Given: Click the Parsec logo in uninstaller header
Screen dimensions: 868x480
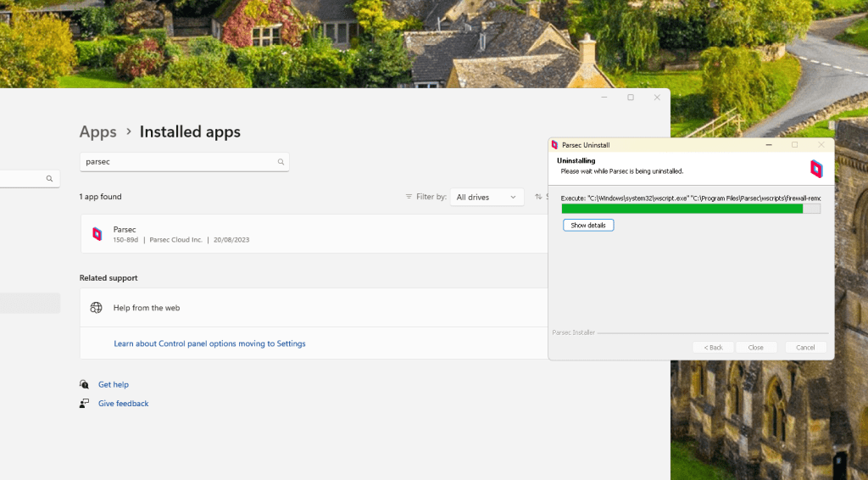Looking at the screenshot, I should click(816, 168).
